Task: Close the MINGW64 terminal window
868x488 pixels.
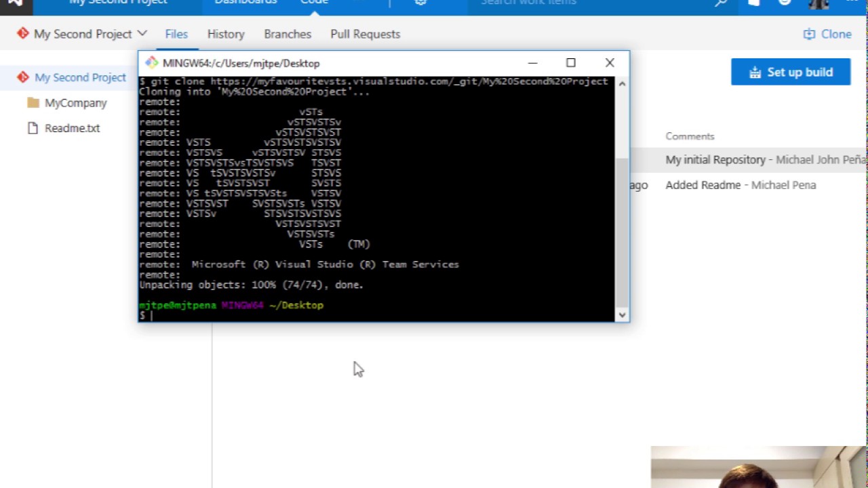Action: (610, 63)
